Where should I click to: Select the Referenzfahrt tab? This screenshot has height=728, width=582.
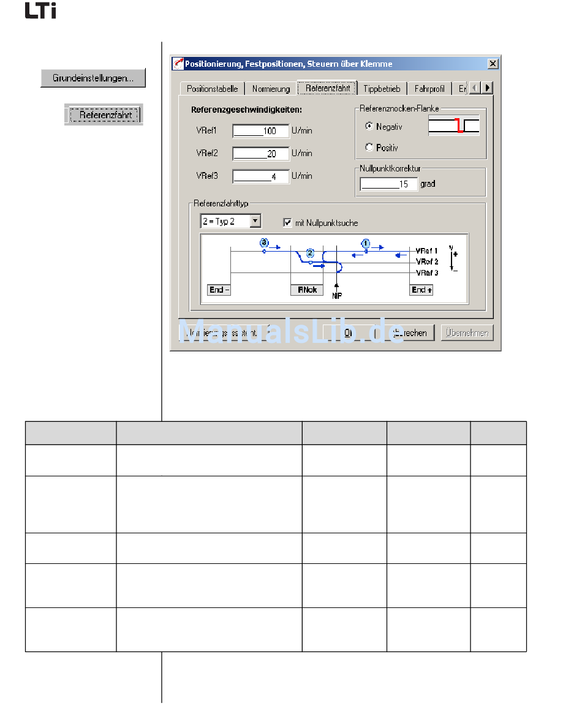tap(327, 88)
